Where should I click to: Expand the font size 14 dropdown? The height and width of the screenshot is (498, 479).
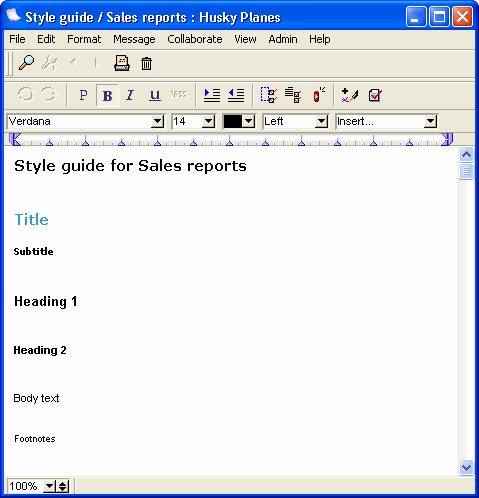[x=208, y=121]
